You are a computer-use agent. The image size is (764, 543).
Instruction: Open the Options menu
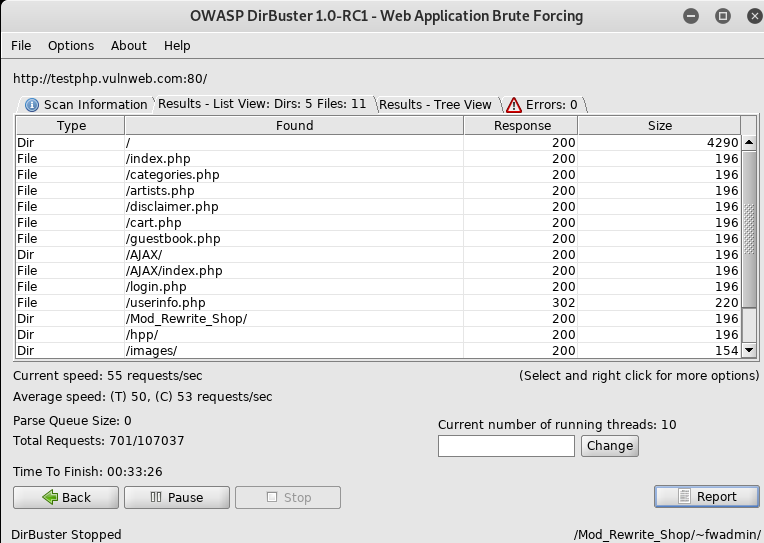[71, 45]
